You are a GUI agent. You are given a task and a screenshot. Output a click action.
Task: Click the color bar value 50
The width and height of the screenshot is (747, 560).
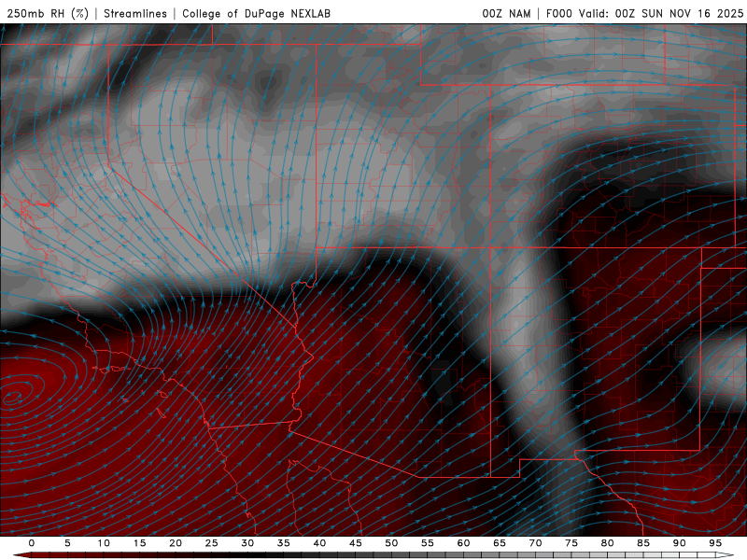[x=391, y=543]
